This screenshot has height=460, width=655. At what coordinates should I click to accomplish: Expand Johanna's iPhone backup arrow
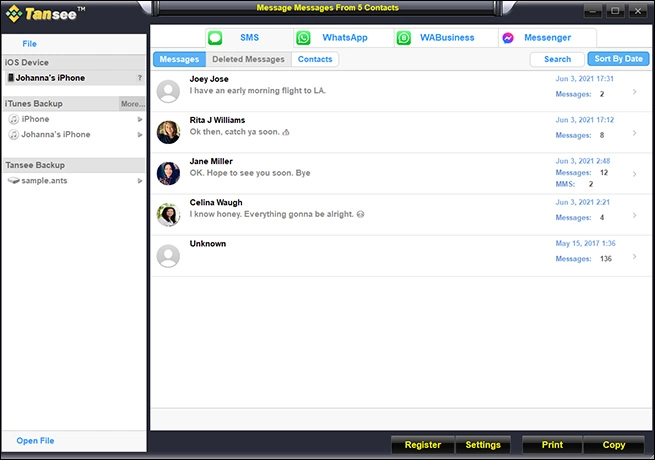[140, 134]
